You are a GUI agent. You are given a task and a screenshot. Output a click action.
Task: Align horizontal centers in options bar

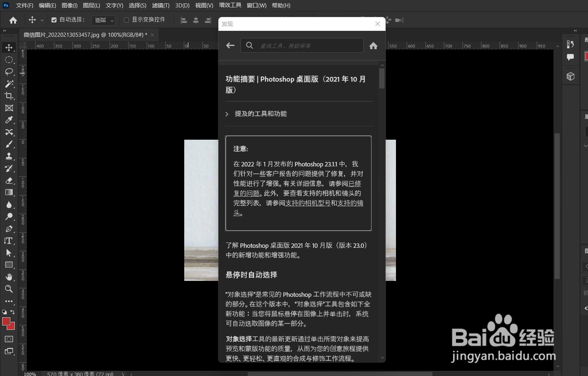tap(196, 20)
